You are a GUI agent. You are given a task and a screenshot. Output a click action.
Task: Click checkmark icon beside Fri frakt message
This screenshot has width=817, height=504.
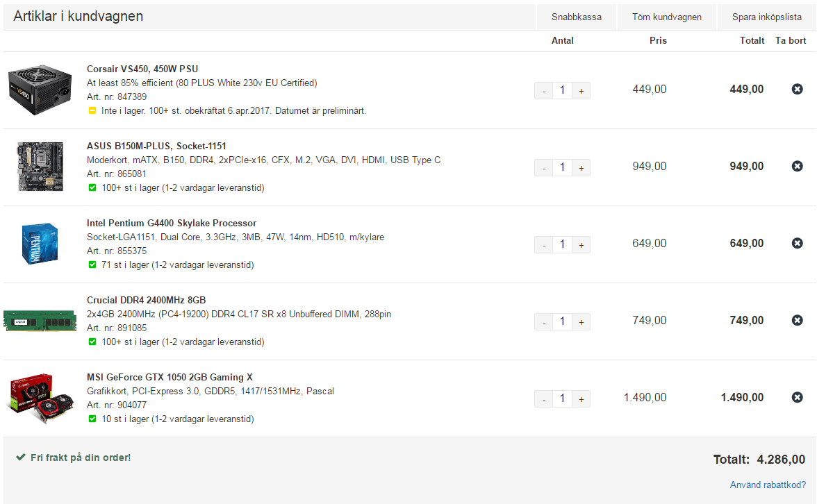(20, 457)
